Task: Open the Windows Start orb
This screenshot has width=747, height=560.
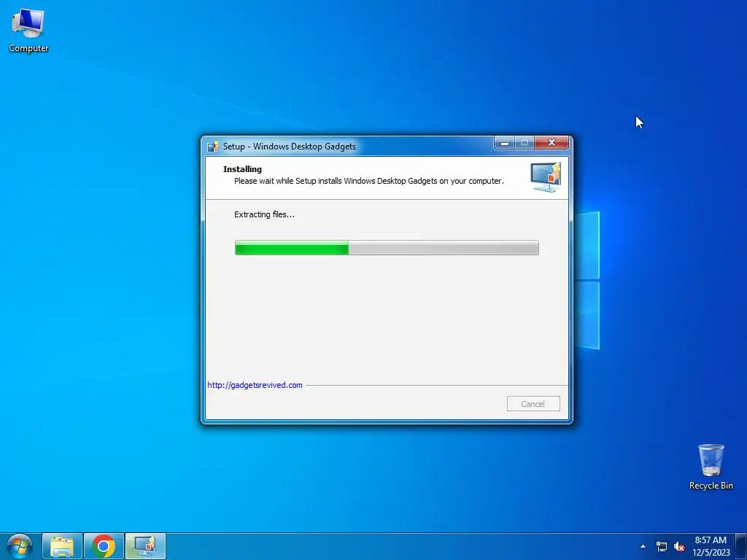Action: 20,546
